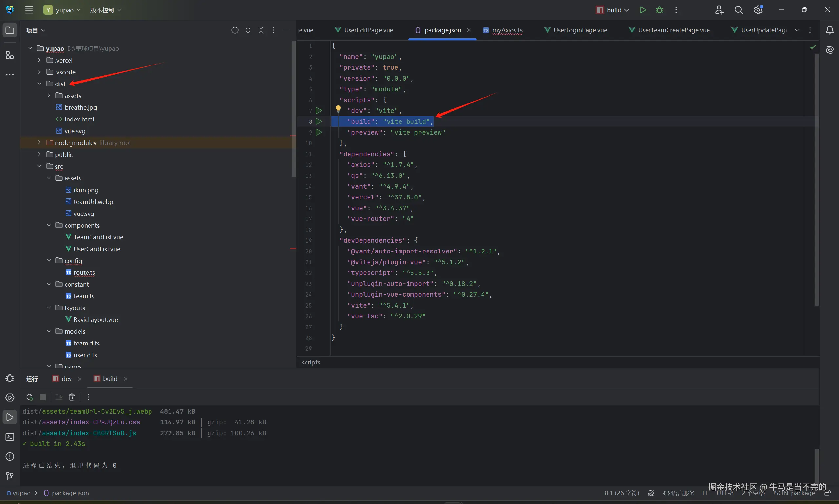Click the Debug bug icon in toolbar

pos(660,10)
